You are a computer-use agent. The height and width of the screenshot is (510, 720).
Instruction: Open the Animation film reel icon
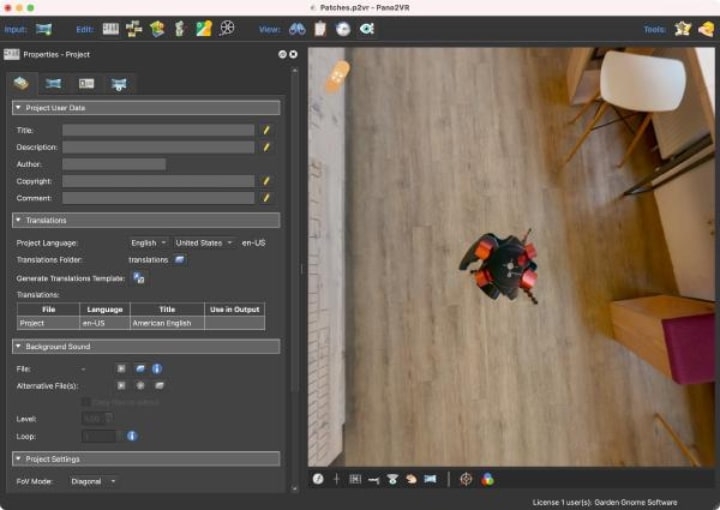pyautogui.click(x=227, y=28)
